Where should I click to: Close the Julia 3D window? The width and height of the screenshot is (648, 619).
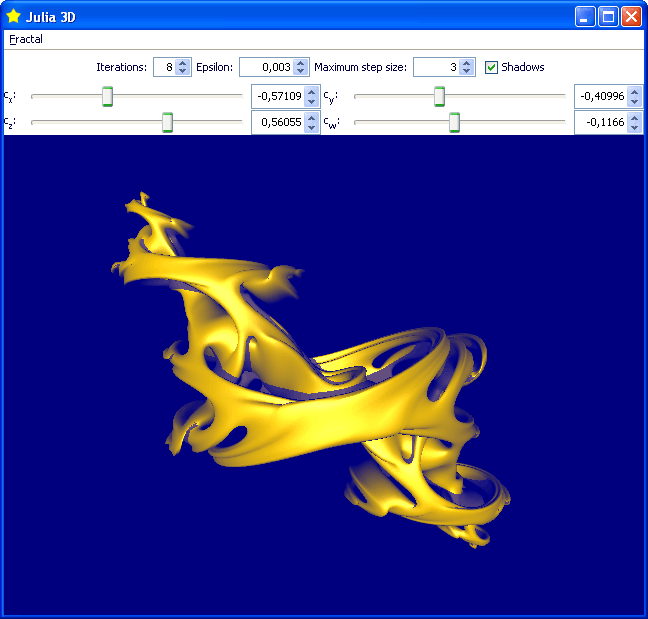pos(631,17)
